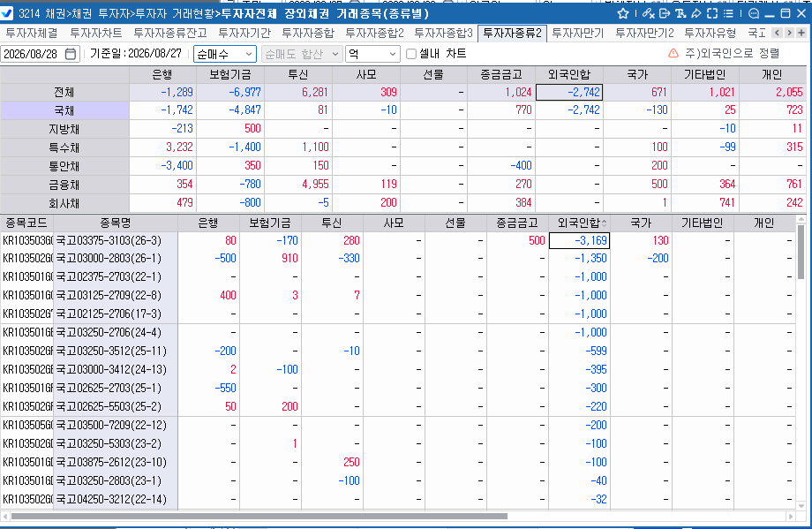Open the 억 unit dropdown
812x529 pixels.
click(x=372, y=54)
